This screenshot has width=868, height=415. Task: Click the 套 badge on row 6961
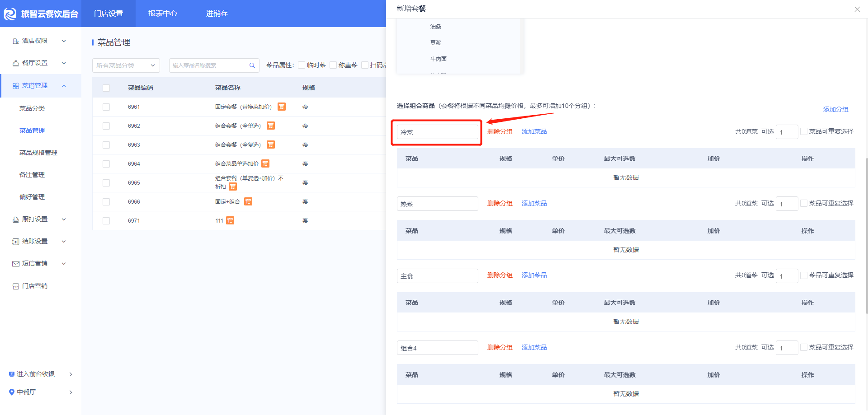pos(282,107)
